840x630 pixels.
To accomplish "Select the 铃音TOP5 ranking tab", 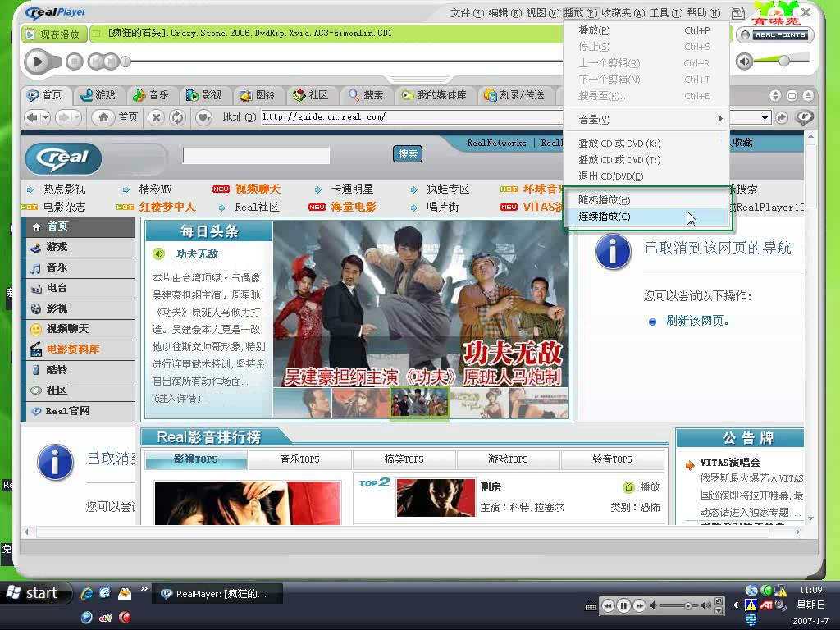I will 612,459.
